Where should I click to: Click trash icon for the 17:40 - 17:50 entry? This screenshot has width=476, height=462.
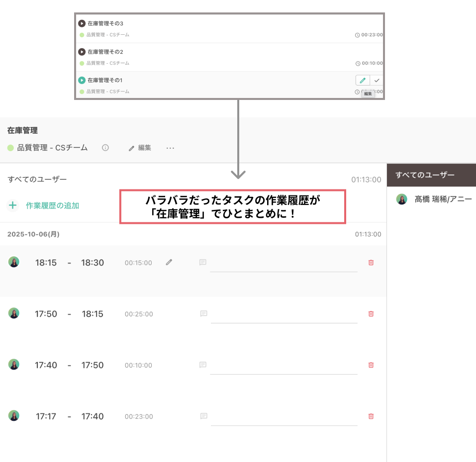pyautogui.click(x=371, y=365)
